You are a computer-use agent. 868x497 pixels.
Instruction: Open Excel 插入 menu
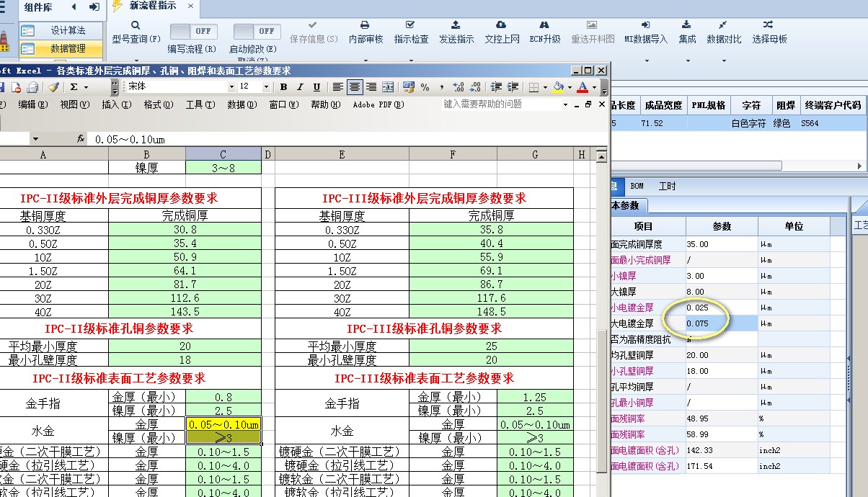tap(116, 105)
